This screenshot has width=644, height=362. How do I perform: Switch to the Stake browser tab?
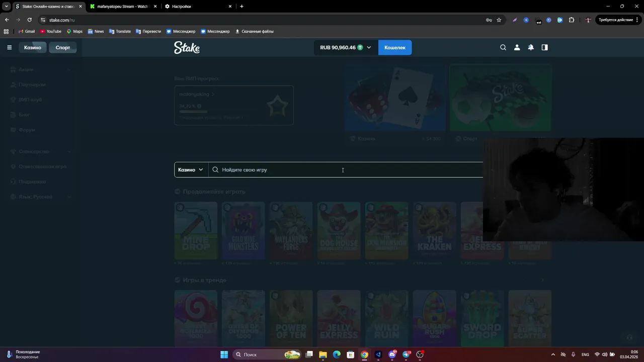pyautogui.click(x=48, y=7)
